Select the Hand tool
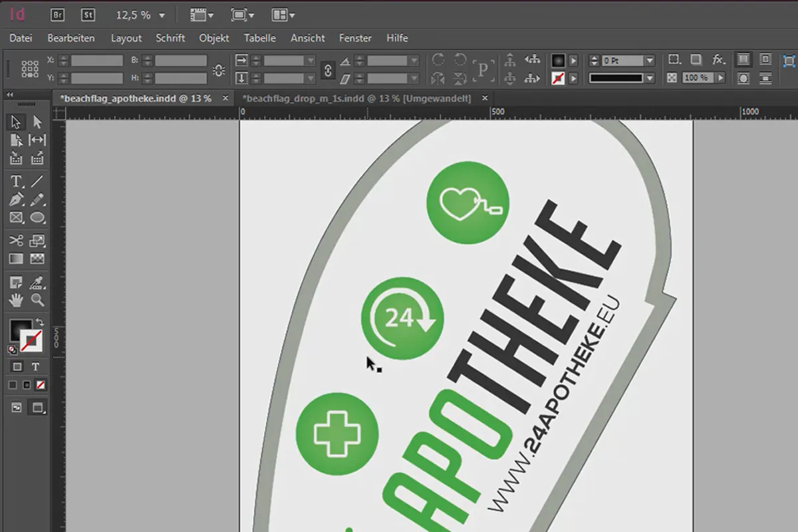The width and height of the screenshot is (798, 532). [17, 300]
